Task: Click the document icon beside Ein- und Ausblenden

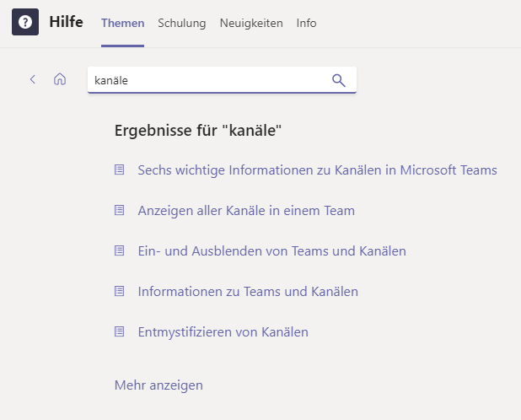Action: [119, 250]
